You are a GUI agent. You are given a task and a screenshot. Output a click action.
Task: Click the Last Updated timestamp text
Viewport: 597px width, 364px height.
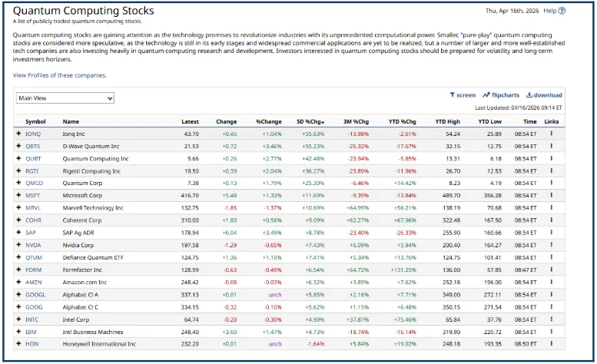pos(518,108)
